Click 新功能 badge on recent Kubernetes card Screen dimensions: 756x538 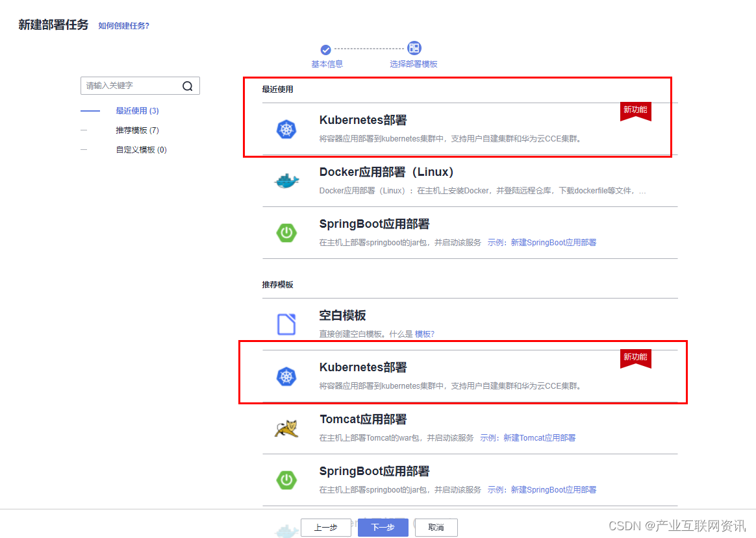click(x=635, y=111)
